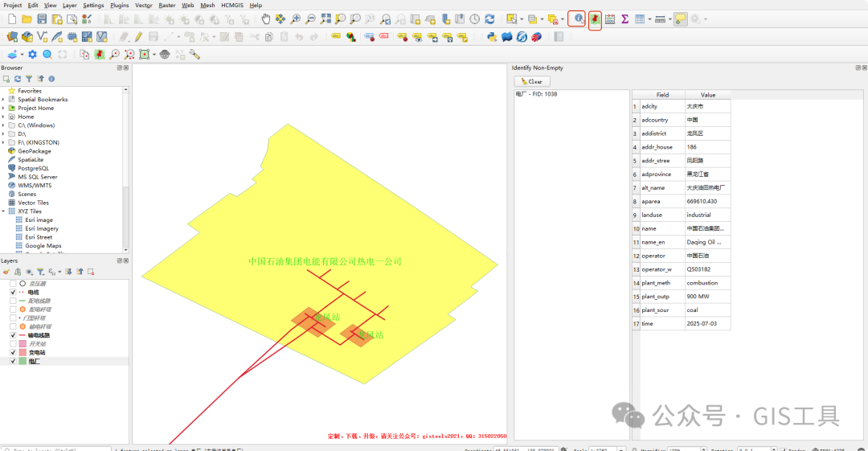
Task: Open Layer Styling panel paintbrush icon
Action: pos(6,272)
